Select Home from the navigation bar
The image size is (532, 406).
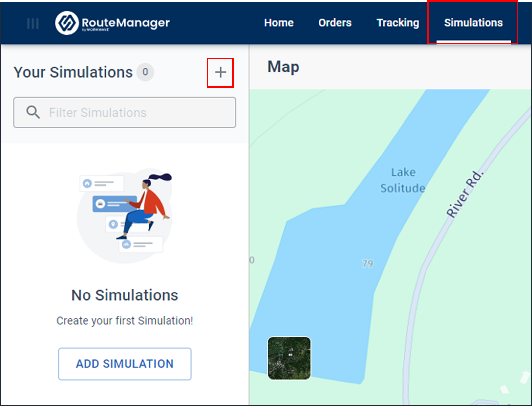(278, 23)
